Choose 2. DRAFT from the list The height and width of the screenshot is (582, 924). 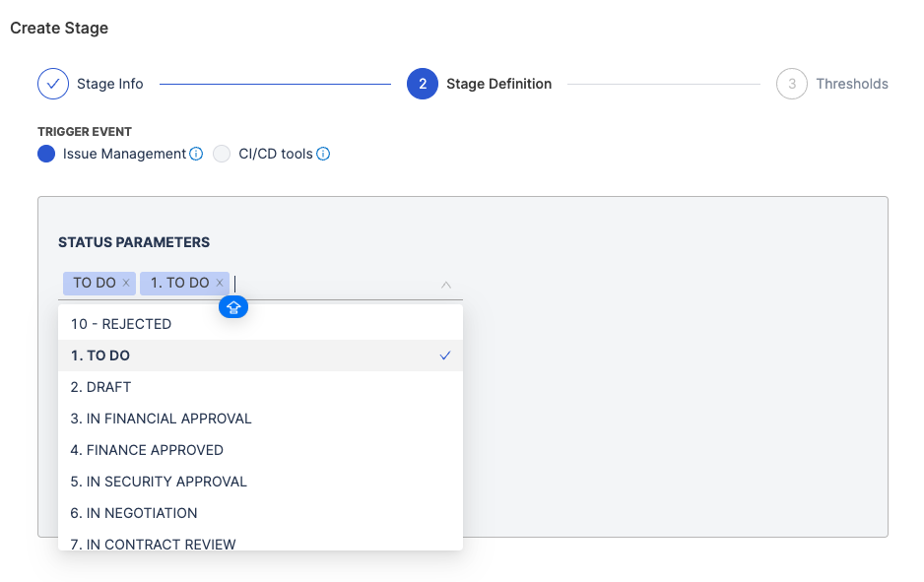tap(260, 387)
